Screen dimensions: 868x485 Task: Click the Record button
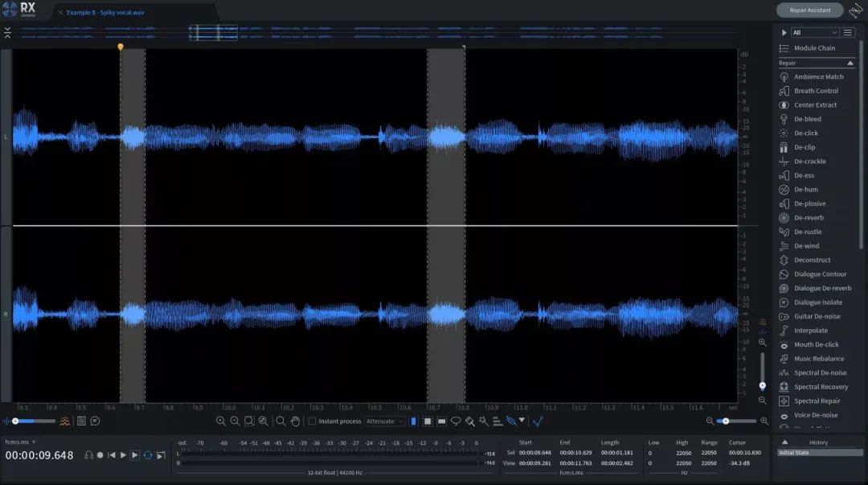tap(100, 455)
